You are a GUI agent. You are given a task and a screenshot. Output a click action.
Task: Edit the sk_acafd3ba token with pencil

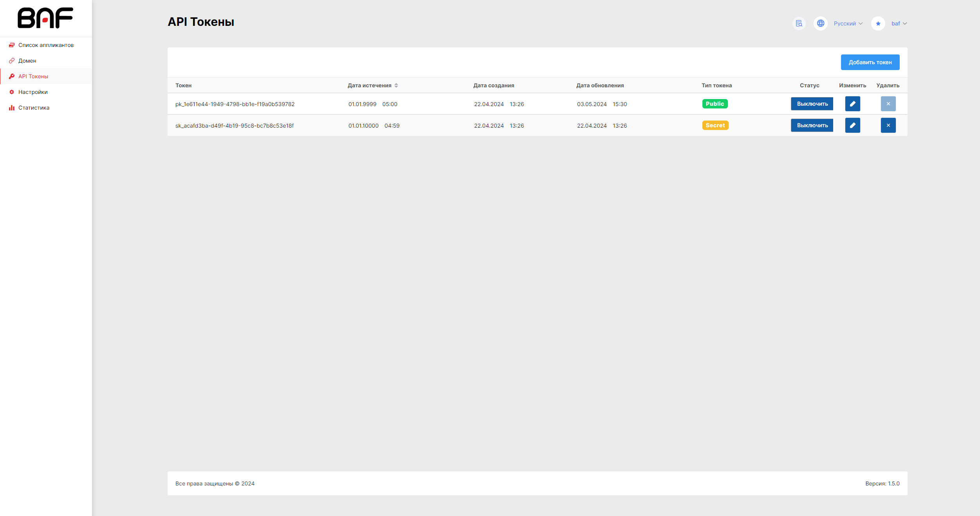[x=852, y=125]
